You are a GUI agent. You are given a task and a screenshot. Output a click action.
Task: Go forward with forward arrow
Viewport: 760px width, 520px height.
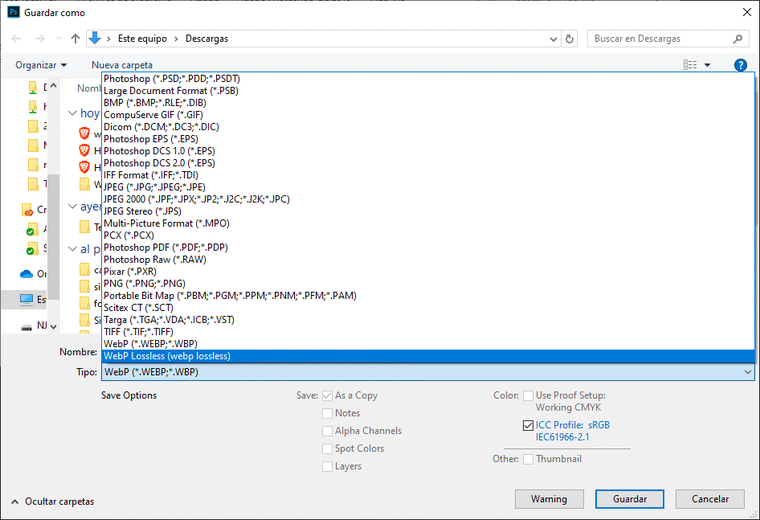pos(40,39)
